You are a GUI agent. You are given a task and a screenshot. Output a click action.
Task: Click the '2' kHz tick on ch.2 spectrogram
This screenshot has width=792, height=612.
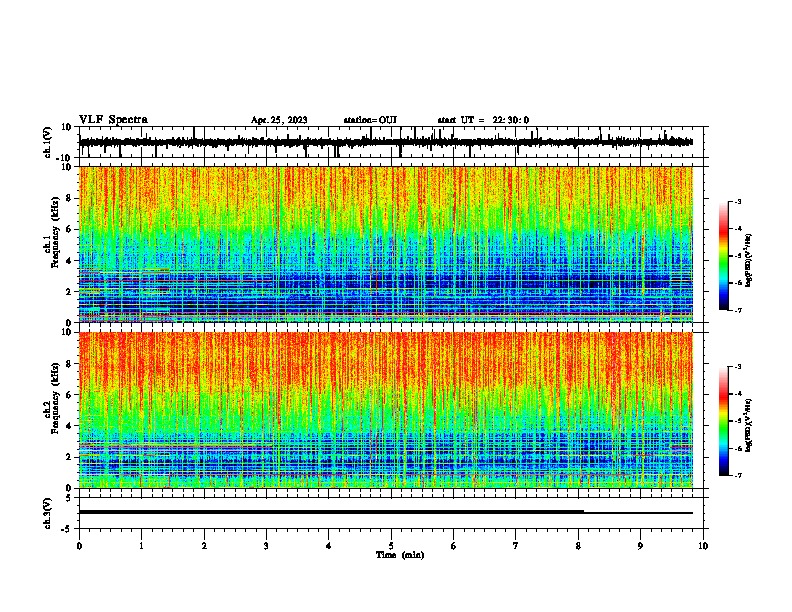69,457
